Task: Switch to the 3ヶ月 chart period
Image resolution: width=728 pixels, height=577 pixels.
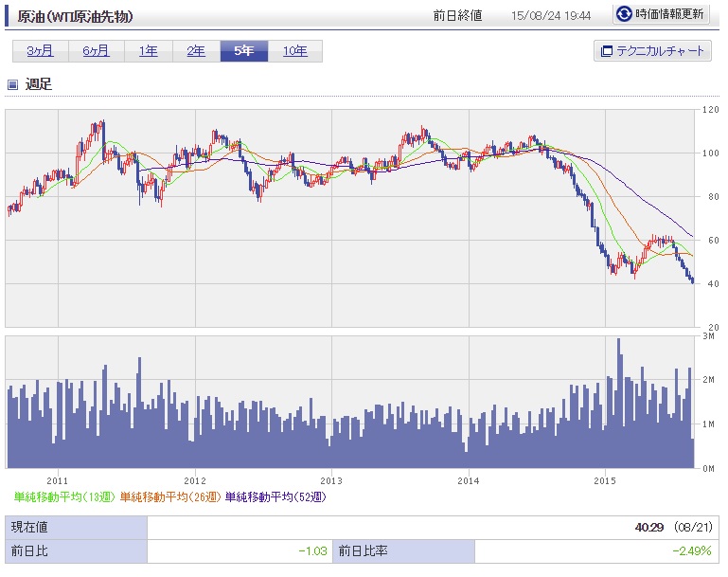Action: coord(41,51)
